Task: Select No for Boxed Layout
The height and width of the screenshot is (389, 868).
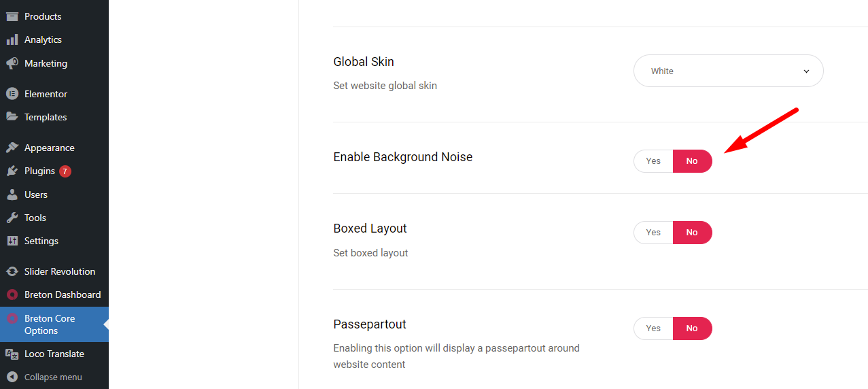Action: pos(692,233)
